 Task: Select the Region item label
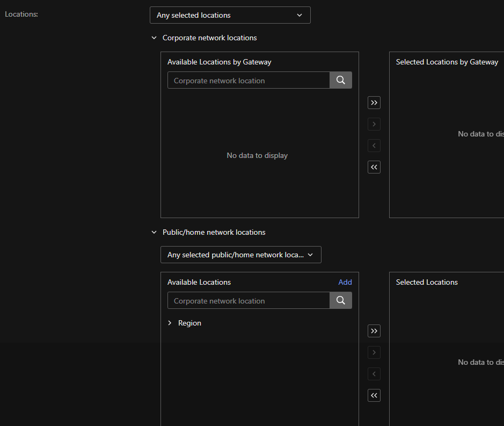[x=189, y=323]
